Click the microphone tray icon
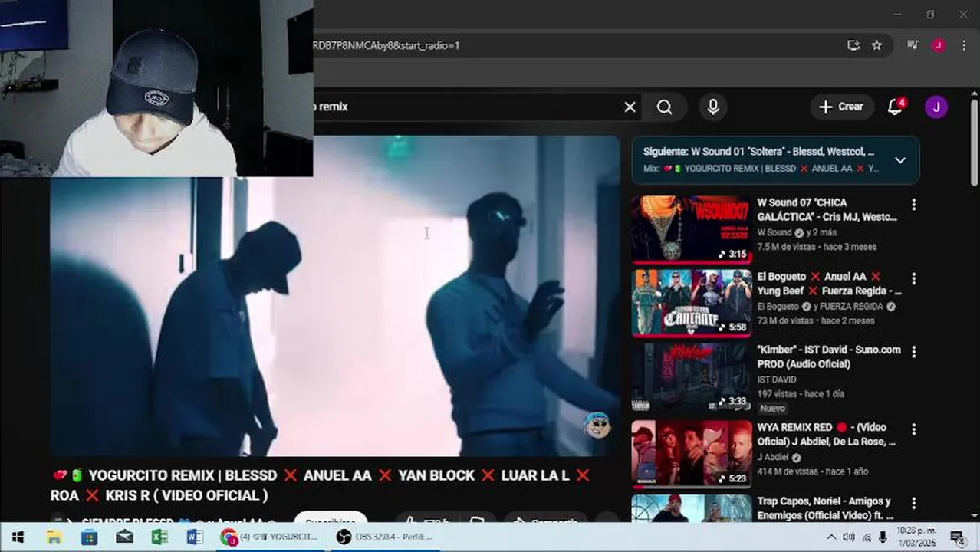Screen dimensions: 980x552 (883, 537)
